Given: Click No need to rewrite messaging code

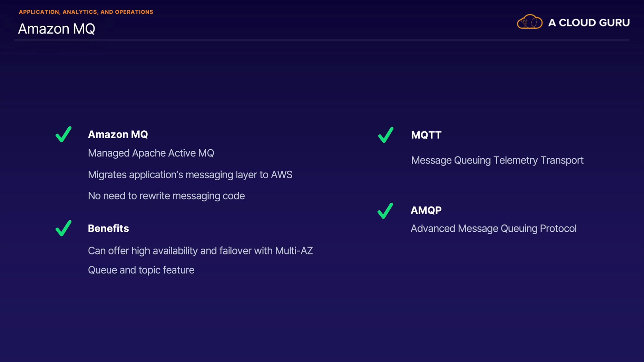Looking at the screenshot, I should [x=166, y=196].
